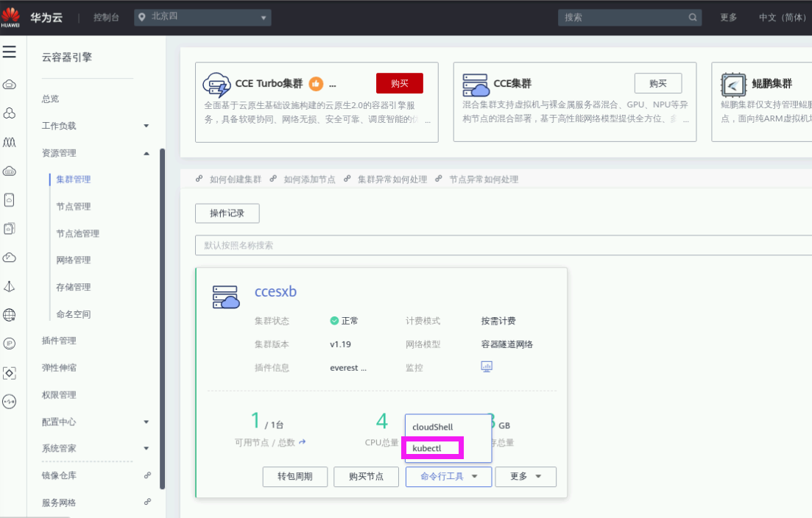Open the cloud with arrow rail icon
The image size is (812, 518).
pyautogui.click(x=10, y=258)
